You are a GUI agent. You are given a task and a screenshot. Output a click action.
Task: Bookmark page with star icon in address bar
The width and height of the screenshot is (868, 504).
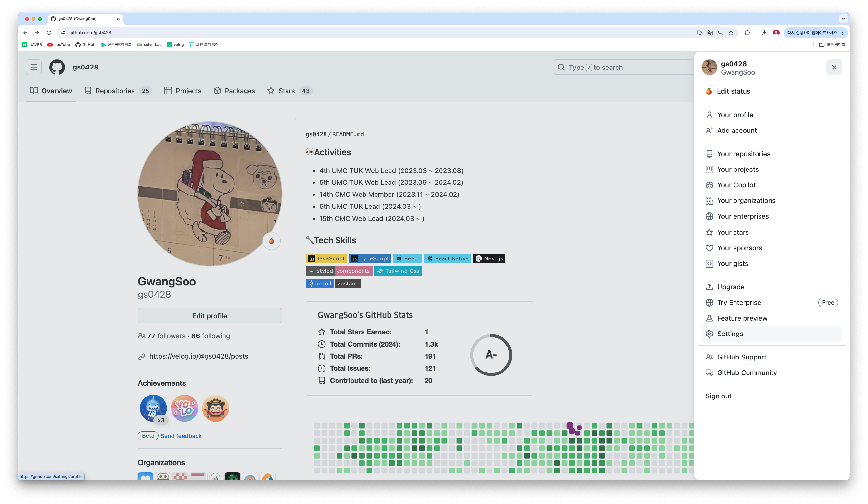[x=731, y=33]
